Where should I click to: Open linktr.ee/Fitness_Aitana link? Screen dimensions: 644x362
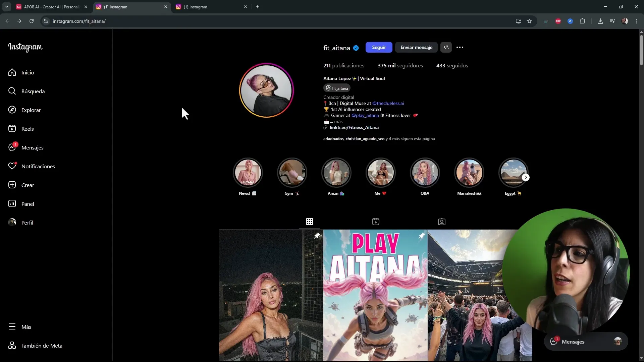(x=354, y=127)
